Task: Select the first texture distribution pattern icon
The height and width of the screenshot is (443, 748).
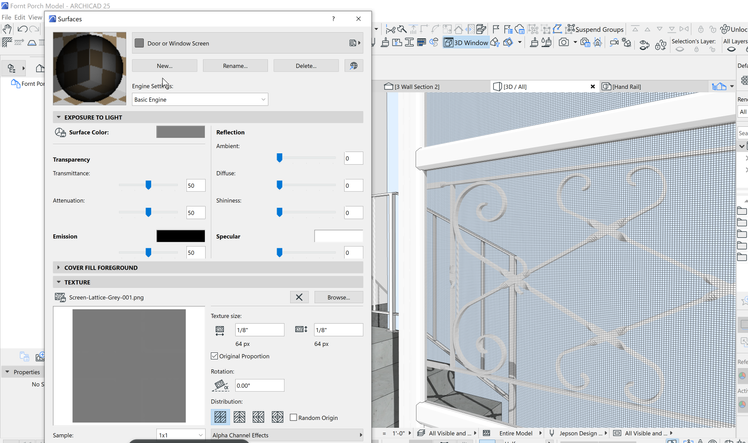Action: point(220,417)
